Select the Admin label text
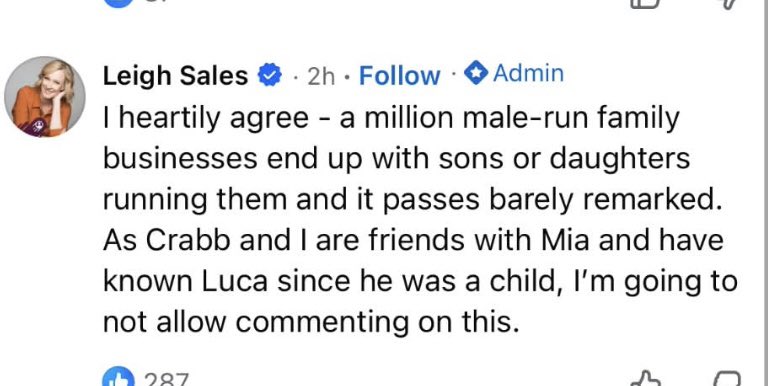 pos(528,73)
